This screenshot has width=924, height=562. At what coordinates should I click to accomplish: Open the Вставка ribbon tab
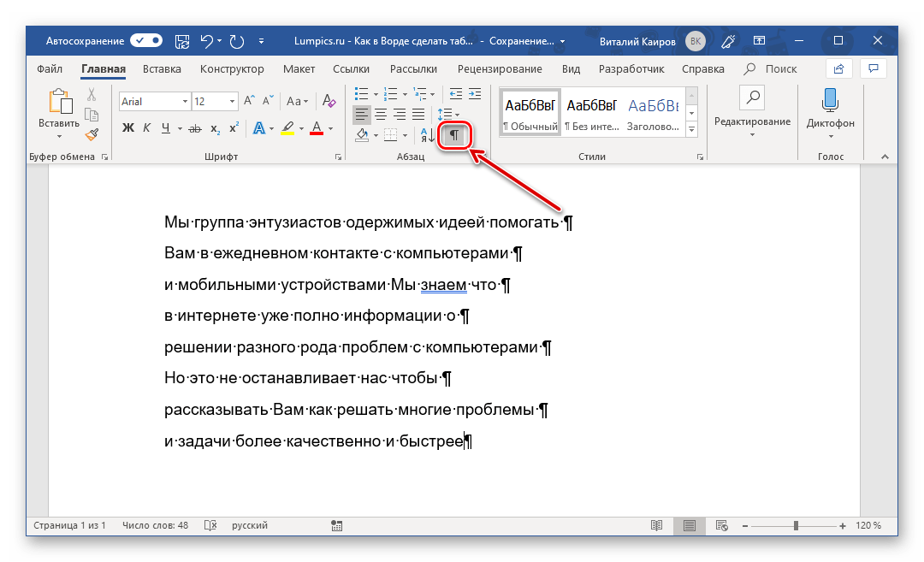pyautogui.click(x=162, y=69)
